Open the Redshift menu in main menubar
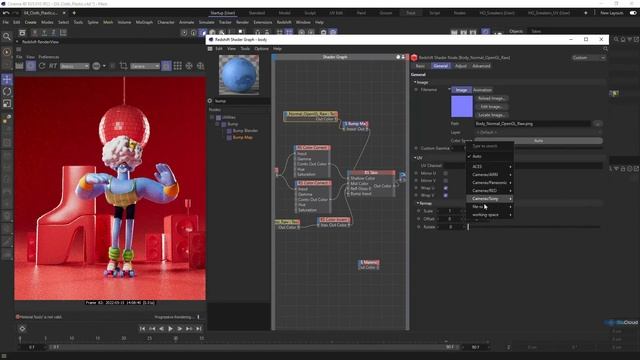 284,22
